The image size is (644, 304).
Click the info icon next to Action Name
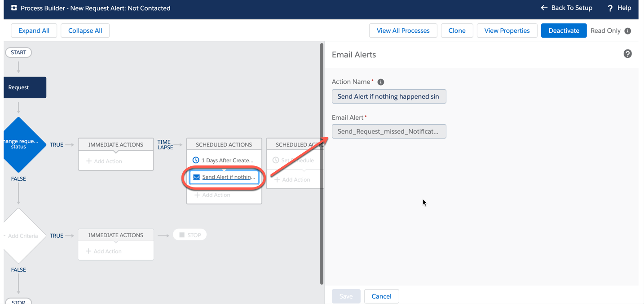380,82
